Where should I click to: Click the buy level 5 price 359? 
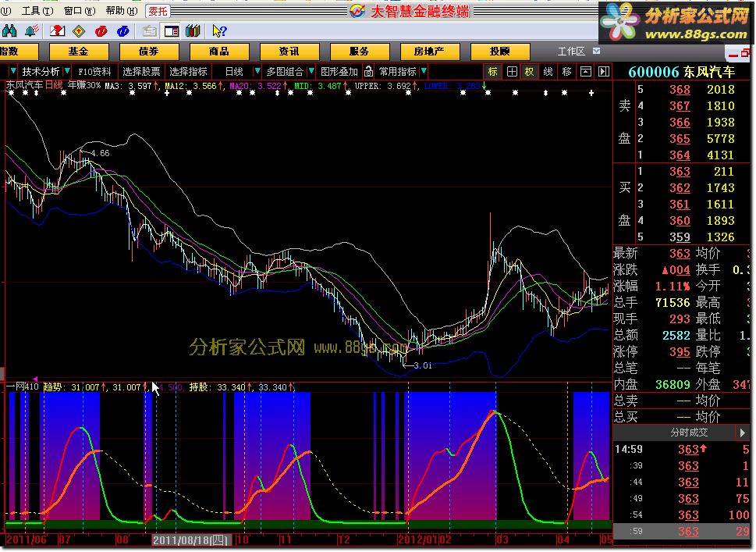(680, 237)
